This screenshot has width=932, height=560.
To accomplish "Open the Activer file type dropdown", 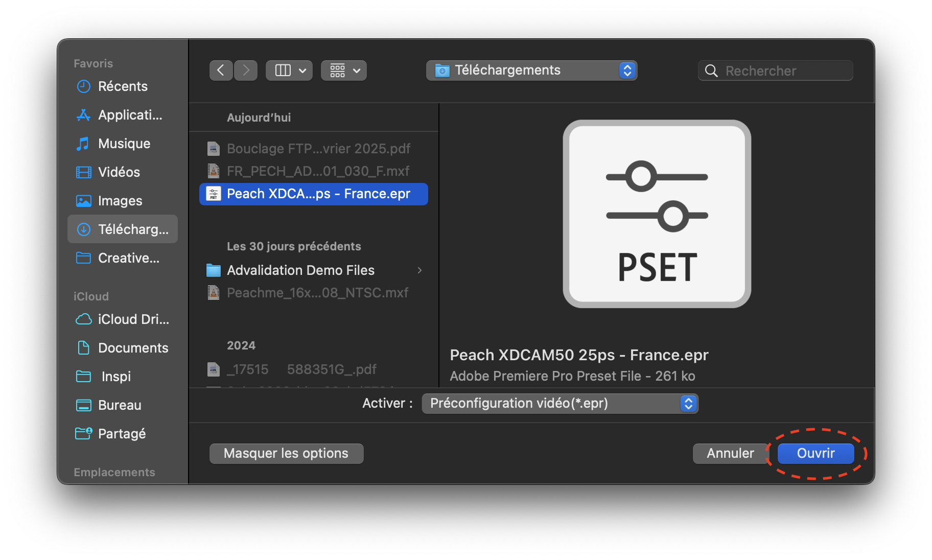I will (x=560, y=403).
